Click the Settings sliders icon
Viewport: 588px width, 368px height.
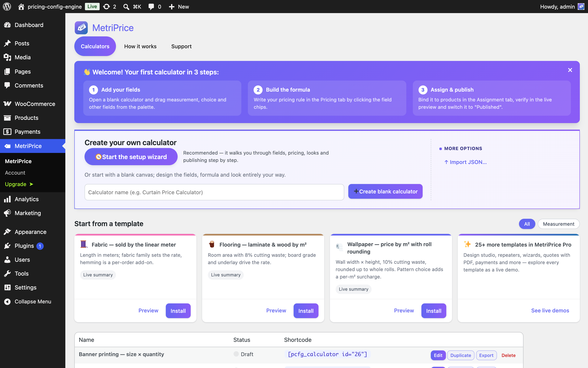[7, 287]
